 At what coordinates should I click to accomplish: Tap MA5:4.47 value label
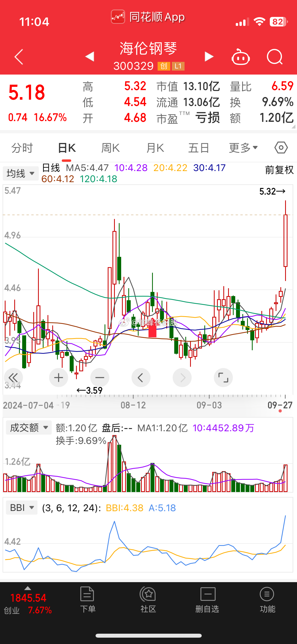pos(87,168)
